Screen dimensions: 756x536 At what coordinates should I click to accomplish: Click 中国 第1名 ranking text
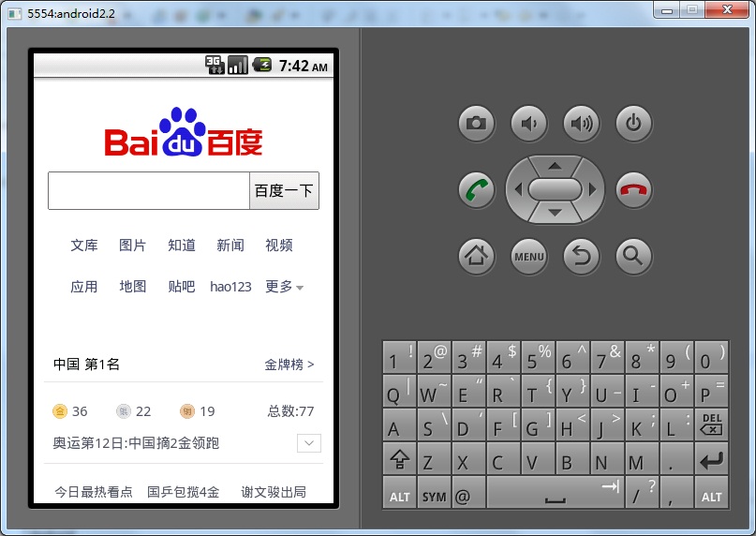point(86,365)
